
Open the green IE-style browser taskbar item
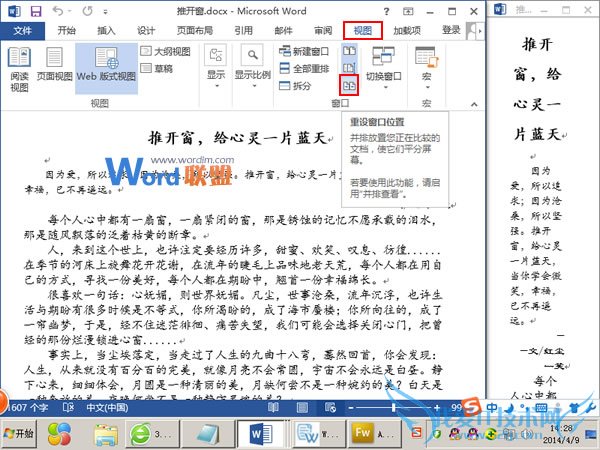point(151,434)
